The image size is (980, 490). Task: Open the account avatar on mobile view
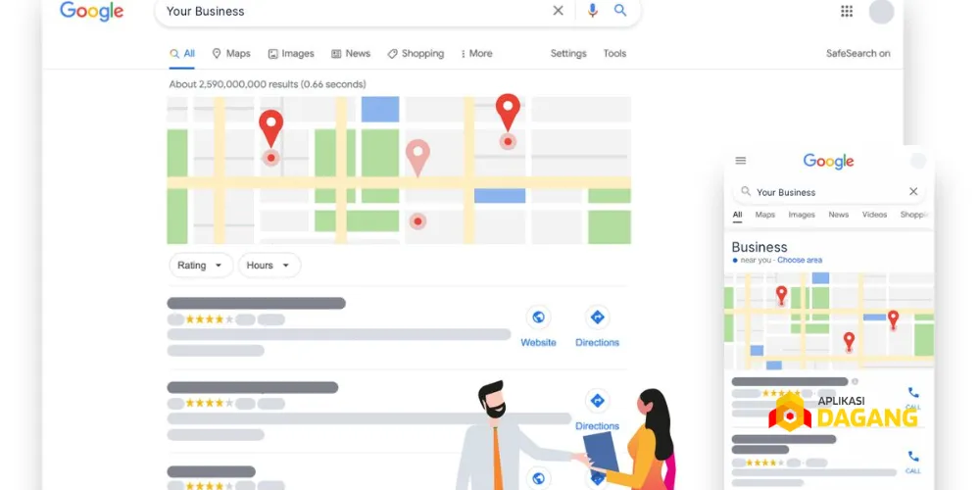[918, 161]
